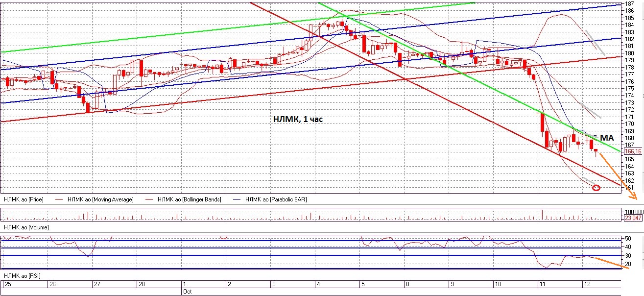Click date label 3 on time axis
Image resolution: width=644 pixels, height=296 pixels.
(x=274, y=284)
